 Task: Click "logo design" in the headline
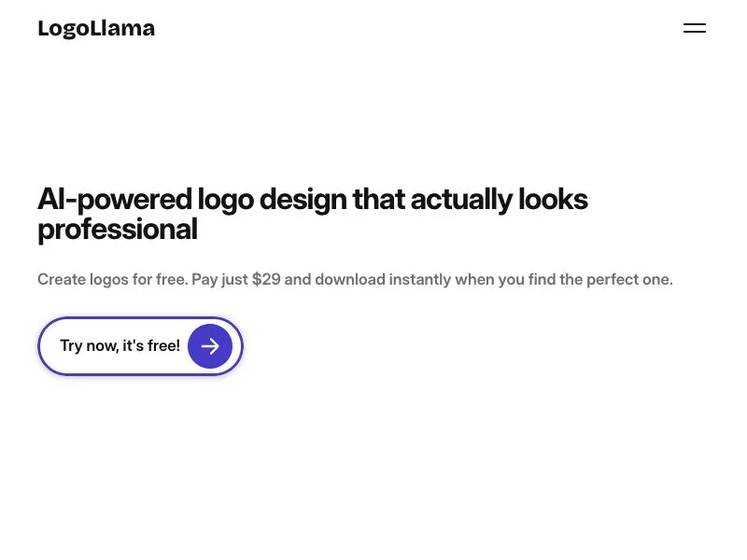coord(273,199)
